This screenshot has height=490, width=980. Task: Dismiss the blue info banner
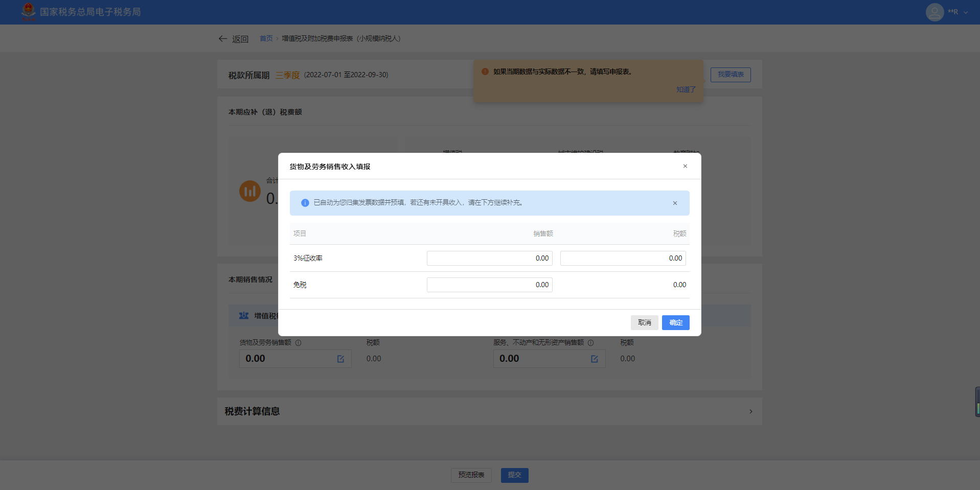tap(675, 203)
